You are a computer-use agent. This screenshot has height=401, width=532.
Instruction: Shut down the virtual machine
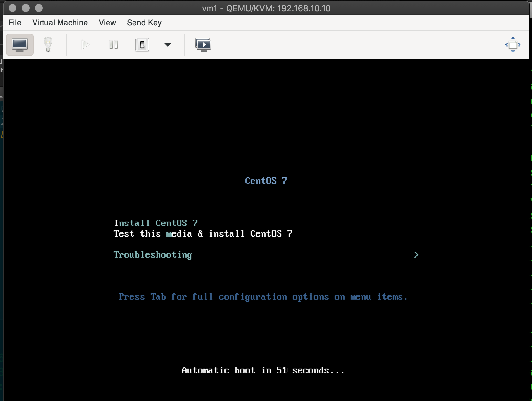coord(142,45)
